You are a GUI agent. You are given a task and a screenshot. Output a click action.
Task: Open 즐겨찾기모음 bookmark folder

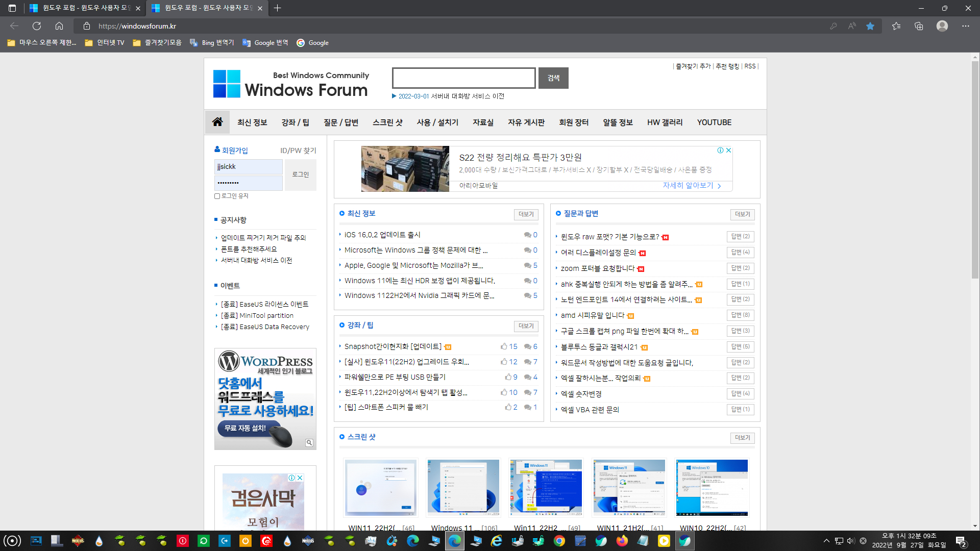[157, 43]
